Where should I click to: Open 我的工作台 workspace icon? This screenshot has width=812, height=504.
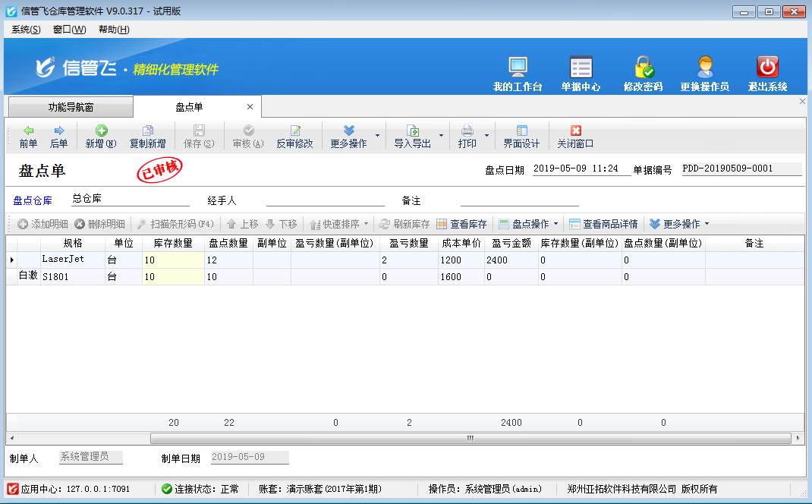pyautogui.click(x=518, y=74)
